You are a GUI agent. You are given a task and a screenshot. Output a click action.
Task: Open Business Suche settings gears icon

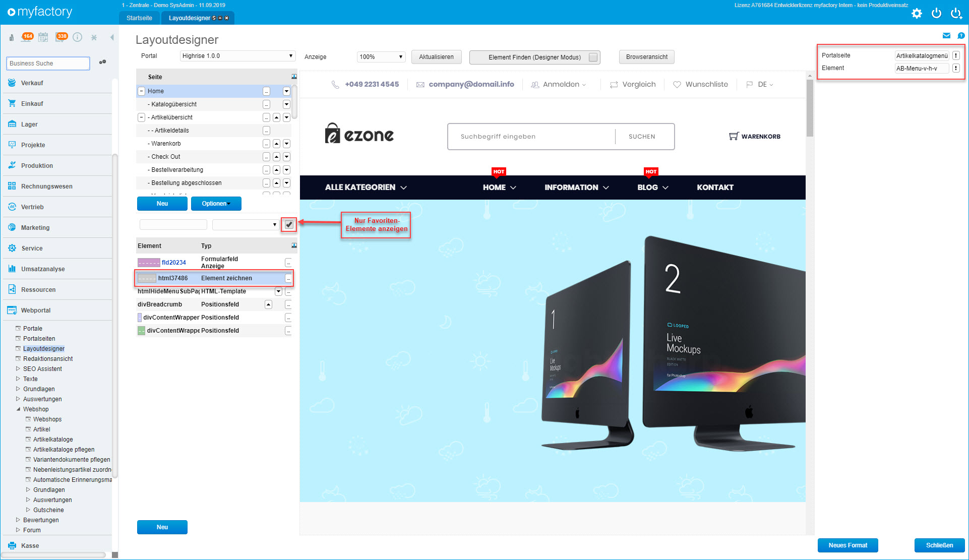click(x=102, y=63)
